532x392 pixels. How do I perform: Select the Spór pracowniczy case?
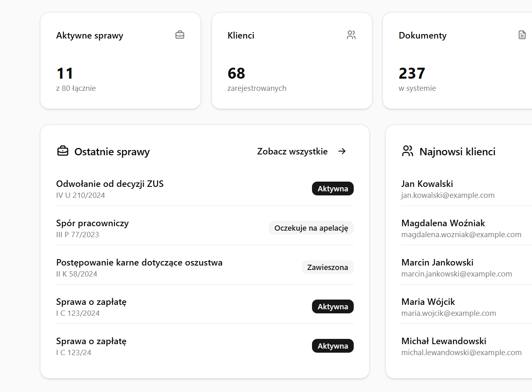point(92,223)
